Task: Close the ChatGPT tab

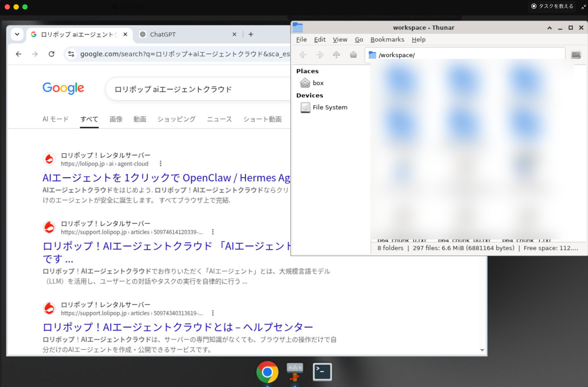Action: [234, 34]
